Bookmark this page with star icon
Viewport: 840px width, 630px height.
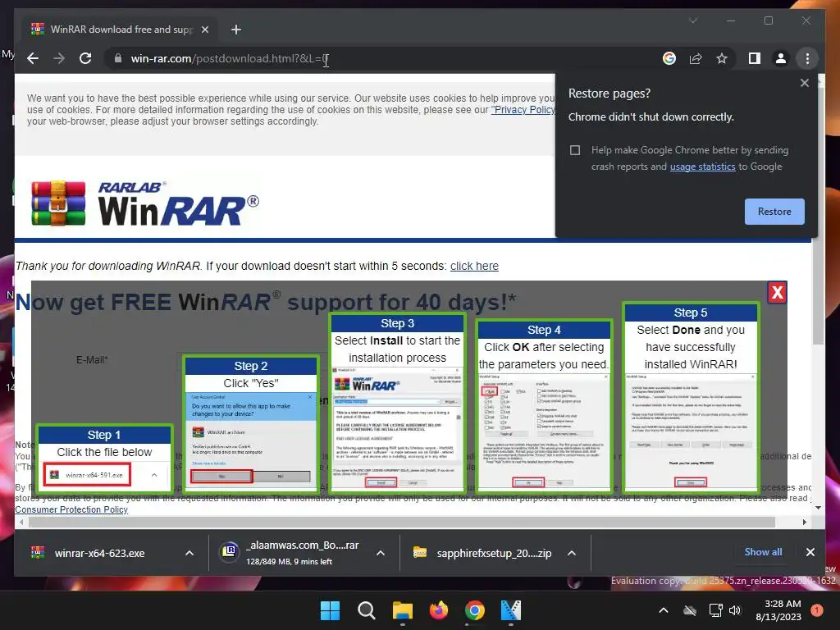click(x=722, y=58)
